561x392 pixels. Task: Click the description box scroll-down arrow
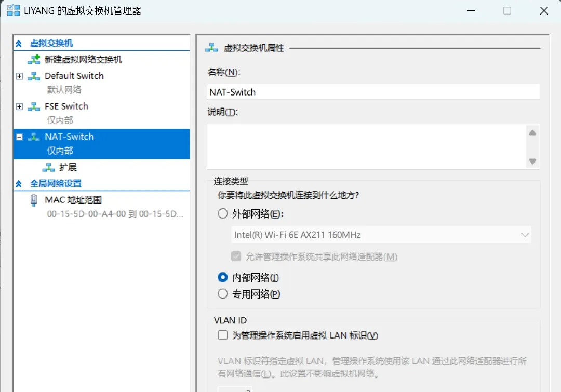tap(532, 161)
